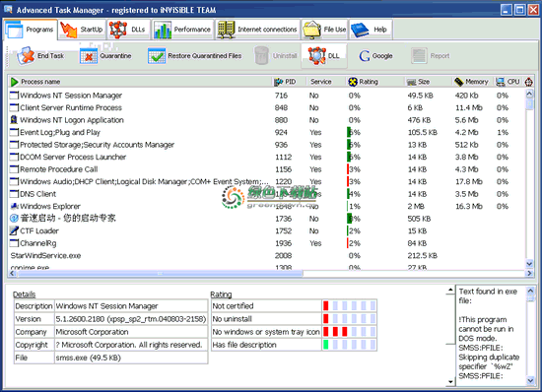Open the DLLs tab

127,30
